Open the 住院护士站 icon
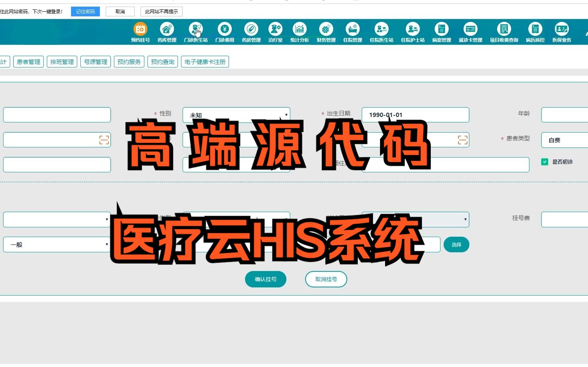 click(x=413, y=28)
